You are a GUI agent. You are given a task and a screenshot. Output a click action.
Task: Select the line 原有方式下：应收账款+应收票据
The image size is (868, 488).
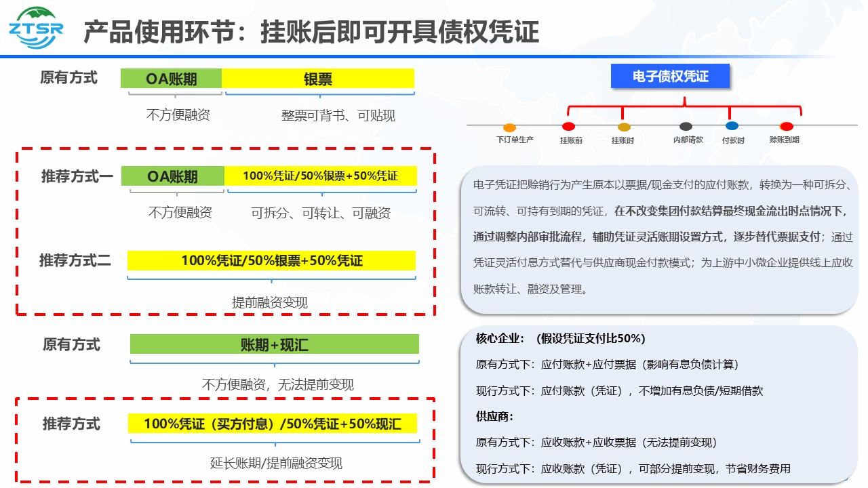coord(597,443)
